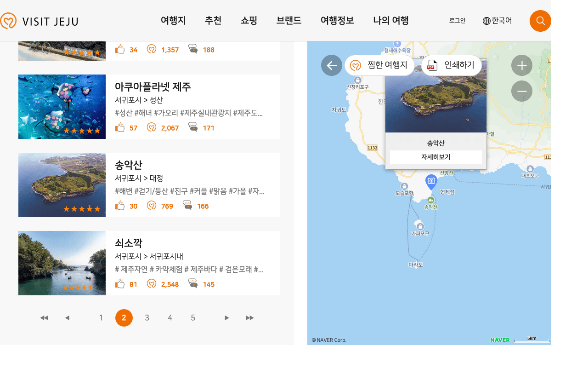588x368 pixels.
Task: Open the 브랜드 menu
Action: pos(289,20)
